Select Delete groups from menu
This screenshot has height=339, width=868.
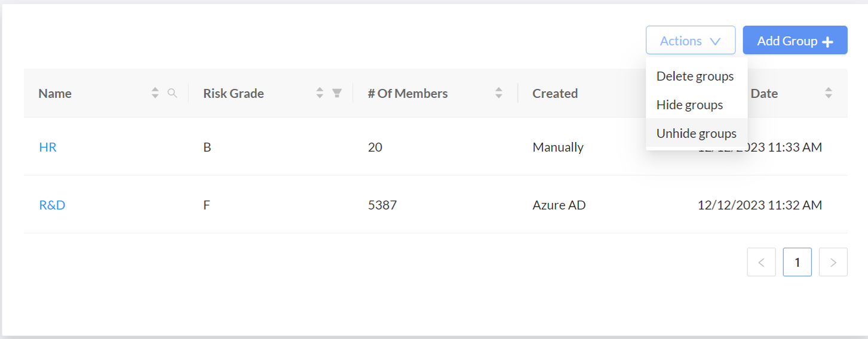[695, 76]
